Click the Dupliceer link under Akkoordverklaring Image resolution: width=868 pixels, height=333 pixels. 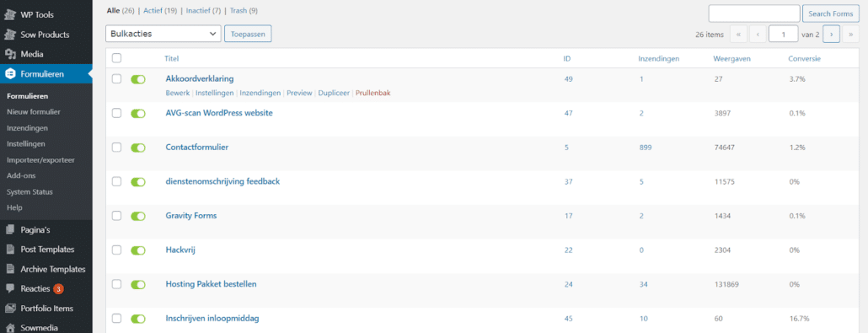[x=334, y=93]
